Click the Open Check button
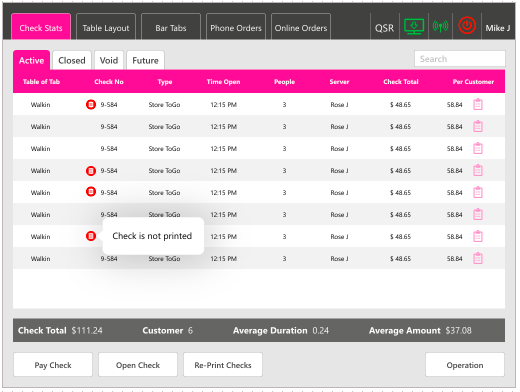 138,365
